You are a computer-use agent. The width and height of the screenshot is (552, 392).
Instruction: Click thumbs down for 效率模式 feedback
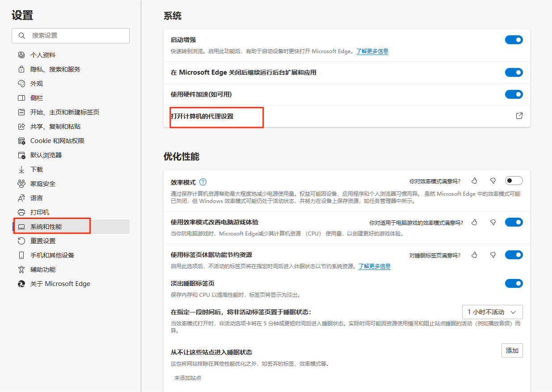click(x=493, y=181)
